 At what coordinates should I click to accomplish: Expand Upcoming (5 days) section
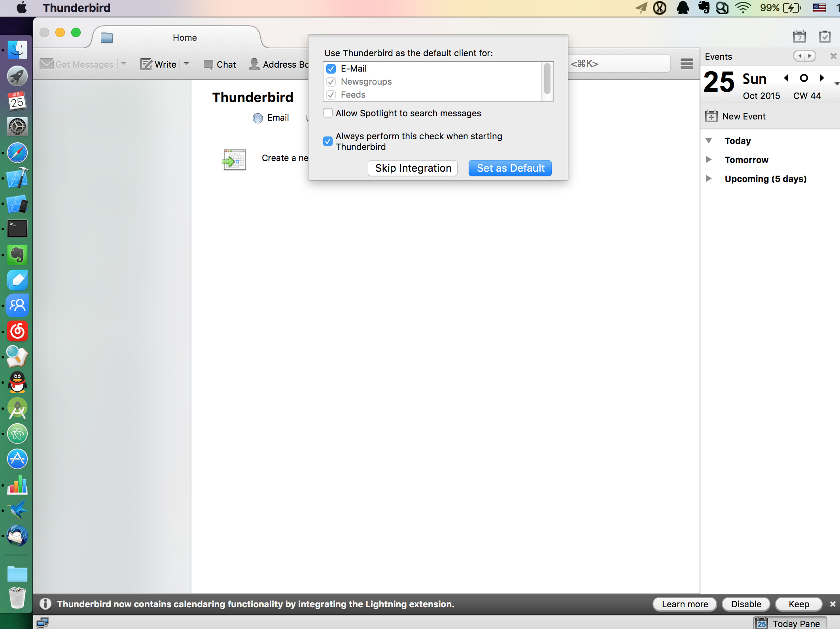709,179
